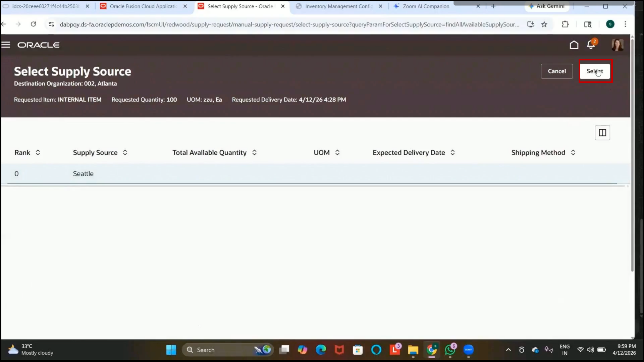644x362 pixels.
Task: Open a new browser tab
Action: coord(493,6)
